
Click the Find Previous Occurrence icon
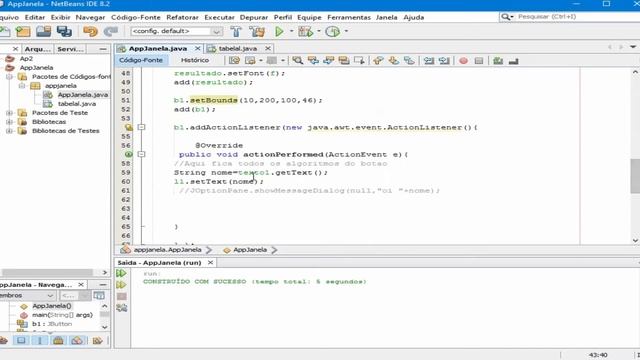coord(313,60)
